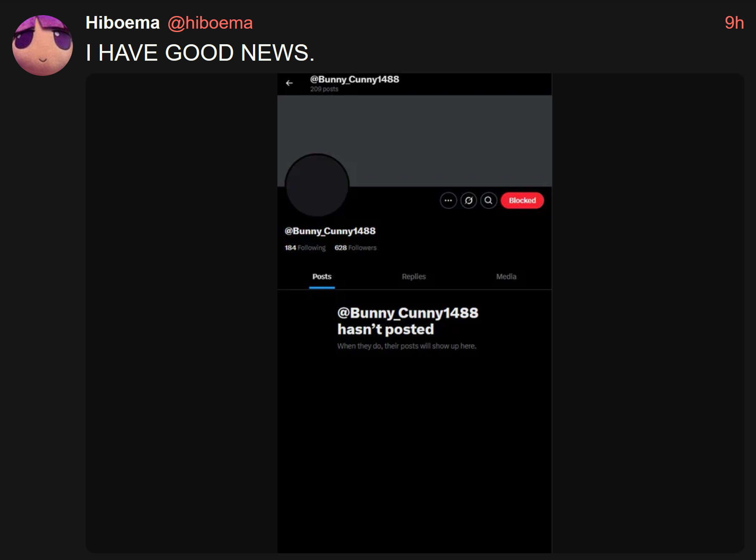Open the three-dot more options icon
Image resolution: width=756 pixels, height=560 pixels.
(x=448, y=201)
